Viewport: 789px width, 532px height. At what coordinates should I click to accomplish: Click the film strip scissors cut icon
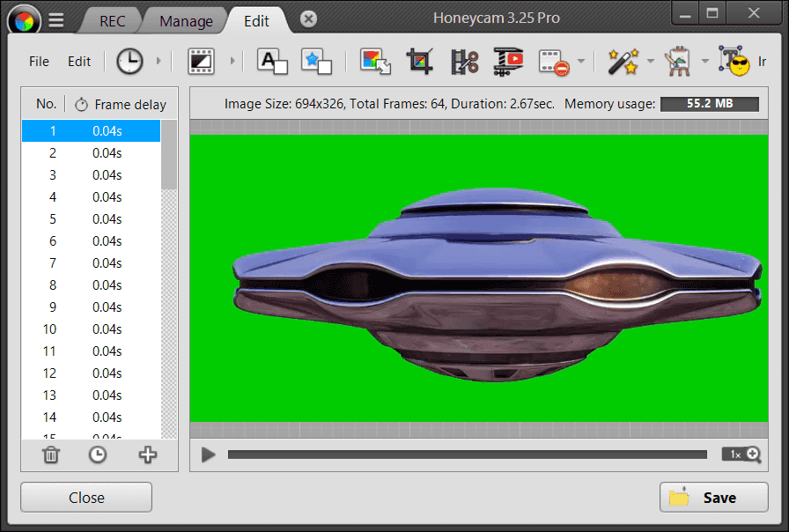click(464, 61)
